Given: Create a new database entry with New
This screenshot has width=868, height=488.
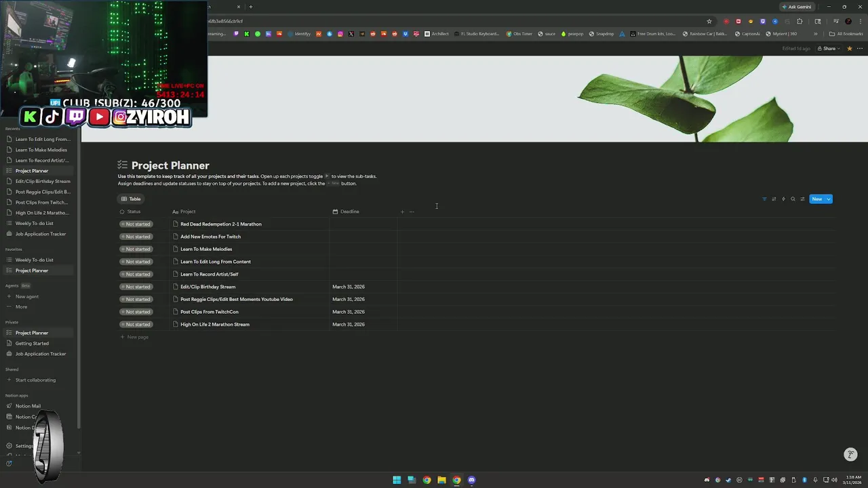Looking at the screenshot, I should [x=816, y=199].
